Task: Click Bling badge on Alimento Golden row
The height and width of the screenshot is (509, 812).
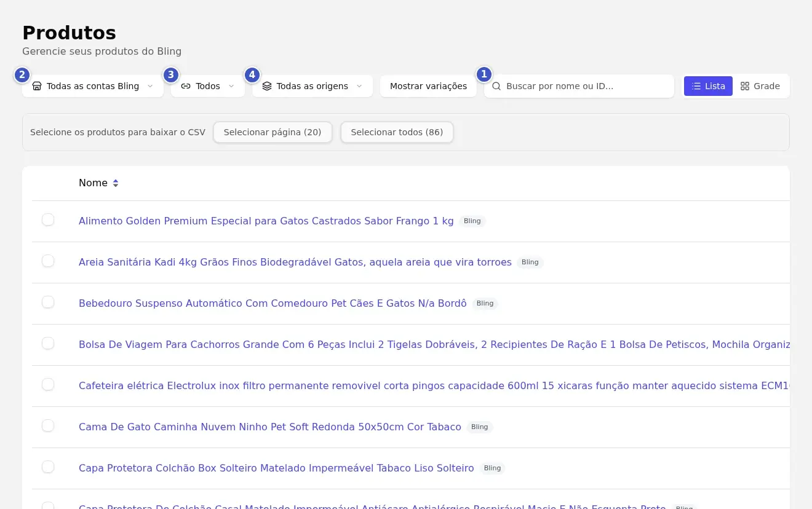Action: (472, 221)
